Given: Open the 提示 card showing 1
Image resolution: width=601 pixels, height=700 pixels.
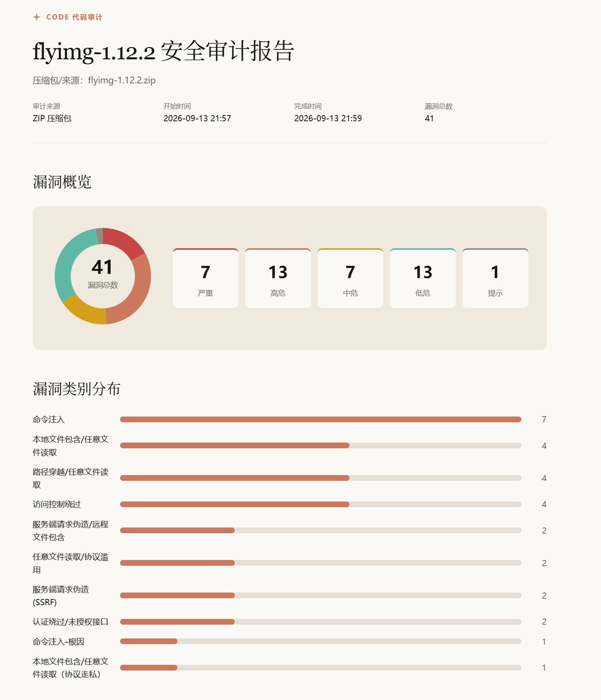Looking at the screenshot, I should coord(495,278).
